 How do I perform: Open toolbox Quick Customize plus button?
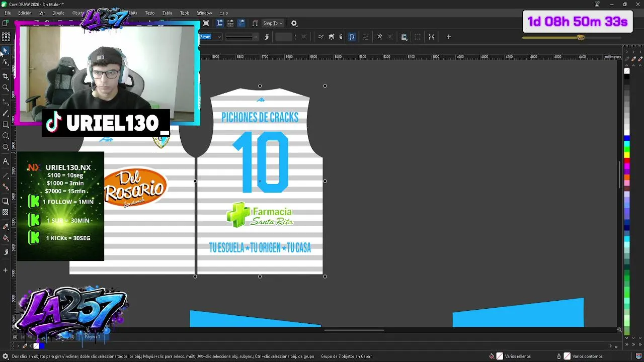[x=6, y=270]
